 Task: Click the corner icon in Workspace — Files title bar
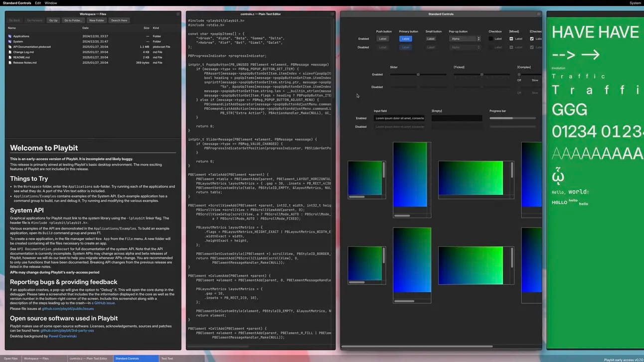click(178, 14)
